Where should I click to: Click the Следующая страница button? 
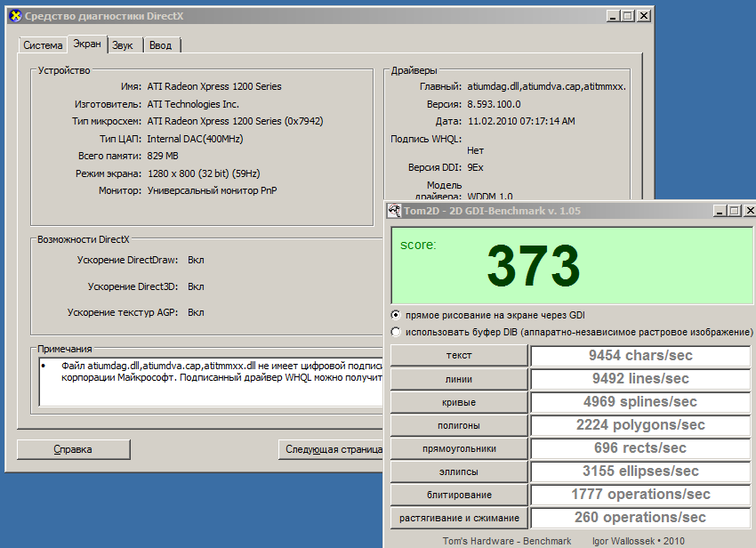point(331,449)
